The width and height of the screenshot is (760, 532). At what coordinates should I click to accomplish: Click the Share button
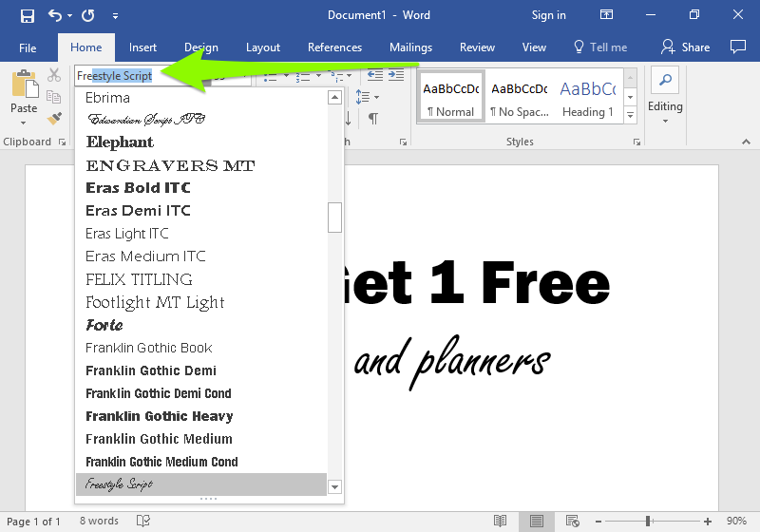pos(686,47)
